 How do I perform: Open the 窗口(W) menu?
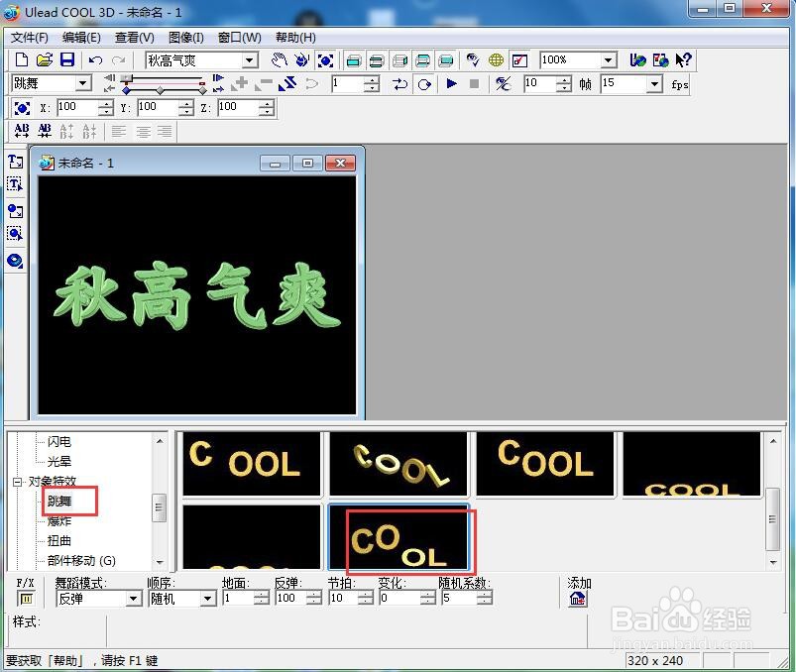pos(240,38)
